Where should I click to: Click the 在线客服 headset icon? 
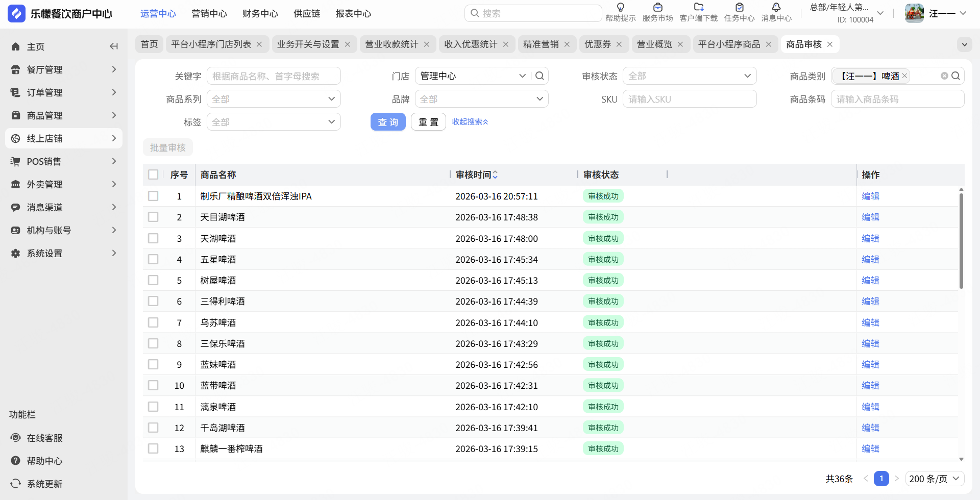pyautogui.click(x=16, y=438)
